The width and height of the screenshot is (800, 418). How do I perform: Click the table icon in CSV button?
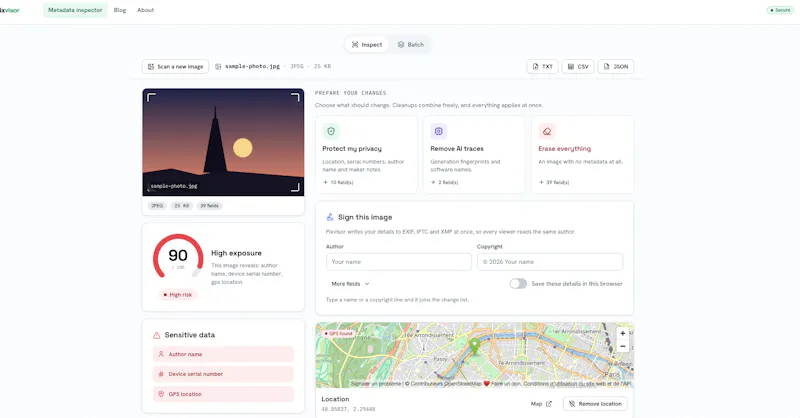[x=570, y=66]
